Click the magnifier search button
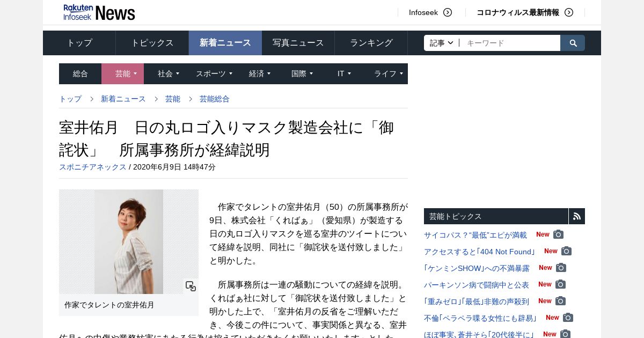 click(x=573, y=43)
